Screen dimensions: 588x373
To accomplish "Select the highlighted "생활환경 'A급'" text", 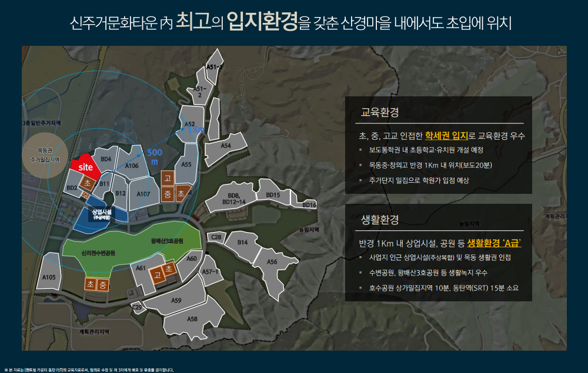I will click(495, 243).
